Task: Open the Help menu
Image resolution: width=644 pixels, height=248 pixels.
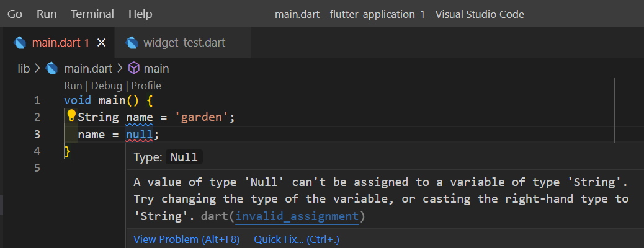Action: click(140, 14)
